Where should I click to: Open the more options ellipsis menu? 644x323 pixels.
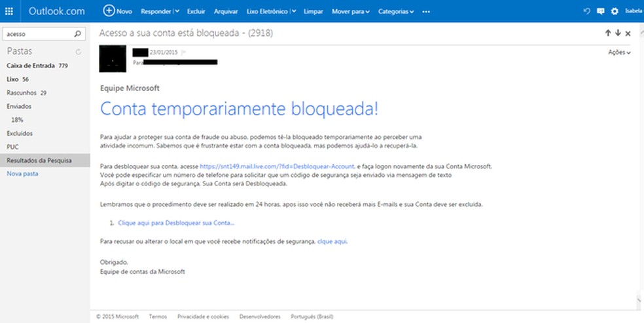(426, 12)
